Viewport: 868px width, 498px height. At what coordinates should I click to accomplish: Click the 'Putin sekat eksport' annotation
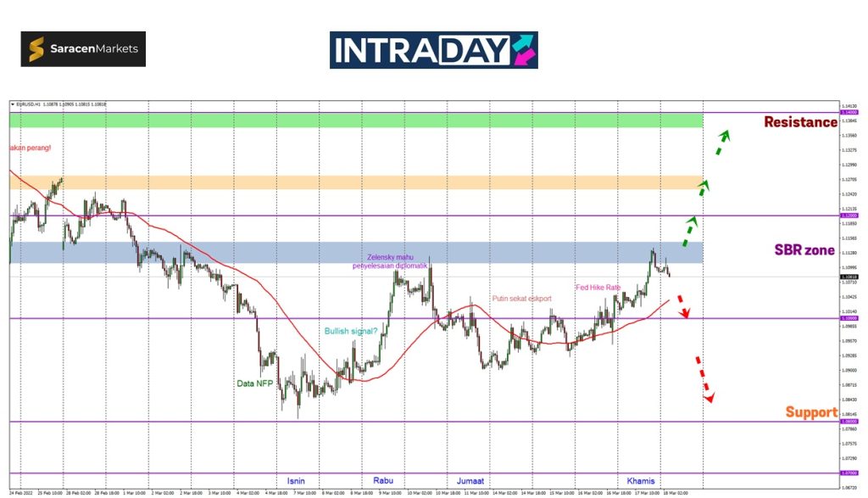click(x=522, y=299)
